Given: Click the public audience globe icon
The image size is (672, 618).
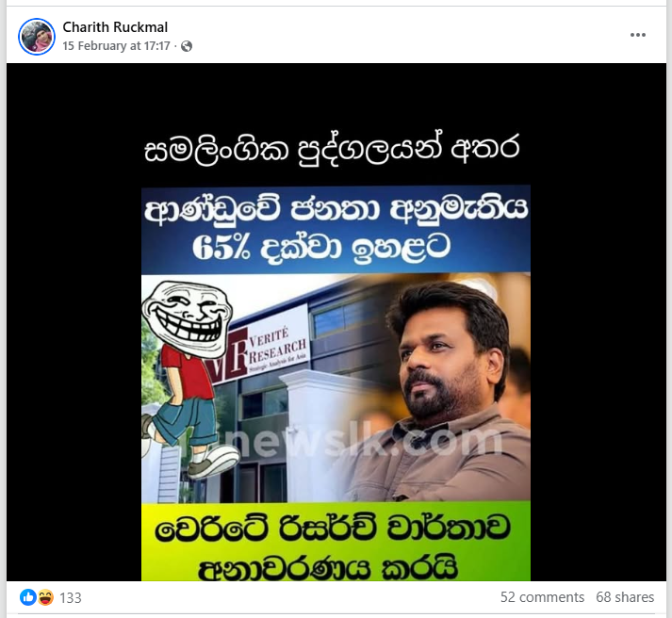Looking at the screenshot, I should point(187,46).
